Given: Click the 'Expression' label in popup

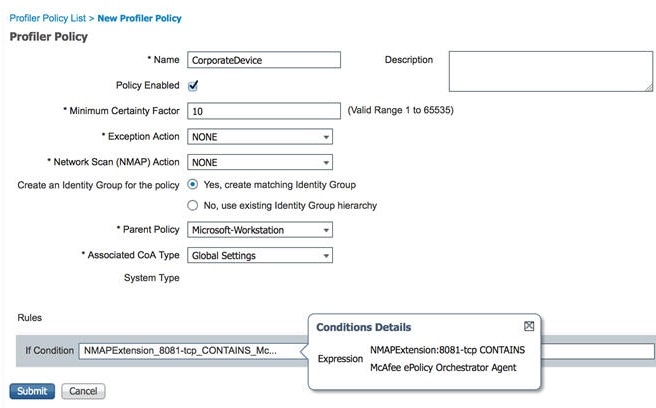Looking at the screenshot, I should coord(340,359).
